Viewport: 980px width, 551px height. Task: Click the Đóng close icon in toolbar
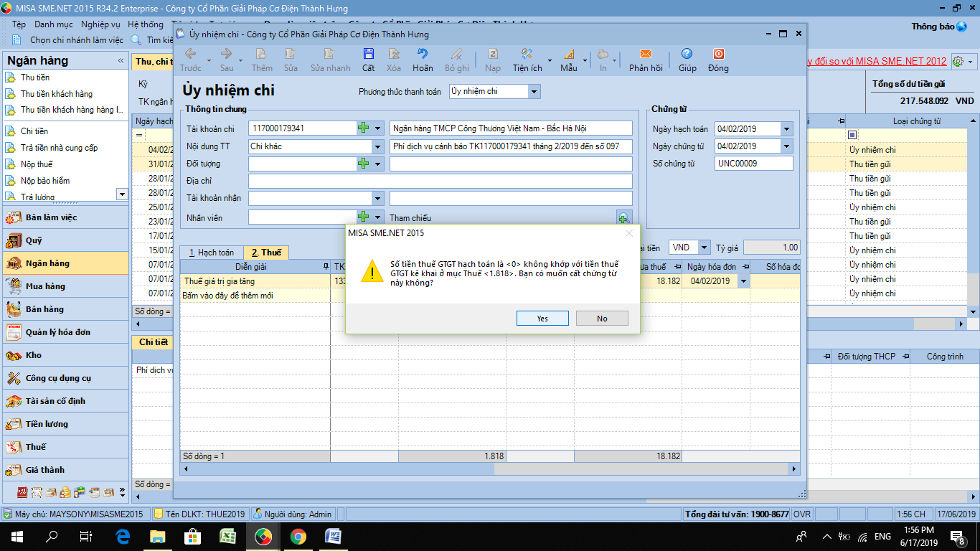point(718,54)
